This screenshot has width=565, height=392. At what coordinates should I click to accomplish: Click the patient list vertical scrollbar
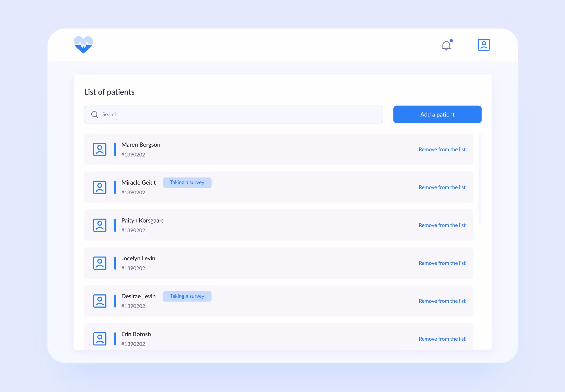click(x=480, y=179)
